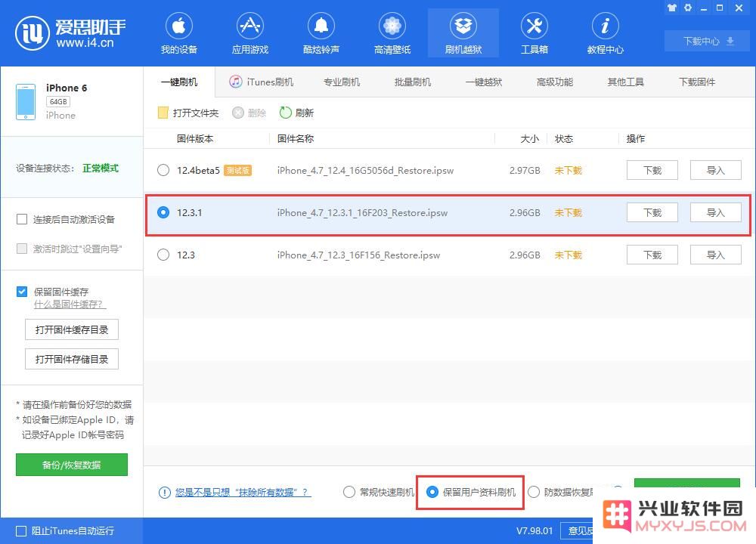This screenshot has height=544, width=756.
Task: Click 导入 button for 12.3 firmware
Action: (x=715, y=255)
